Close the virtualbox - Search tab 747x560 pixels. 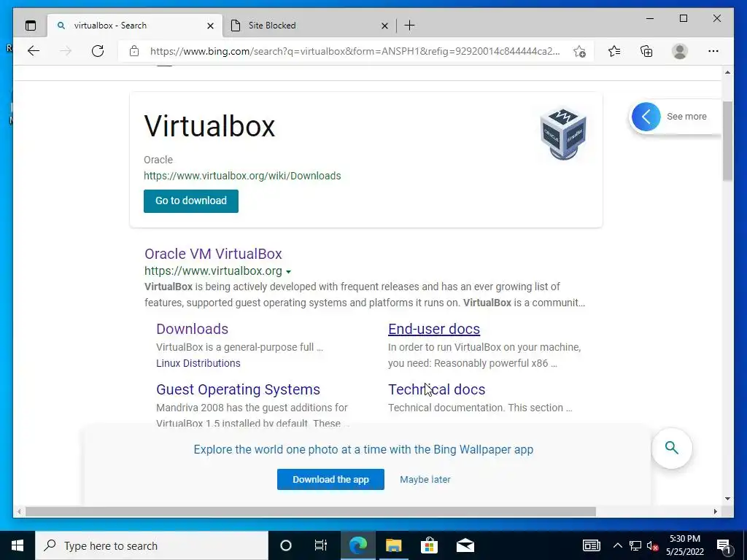[210, 26]
